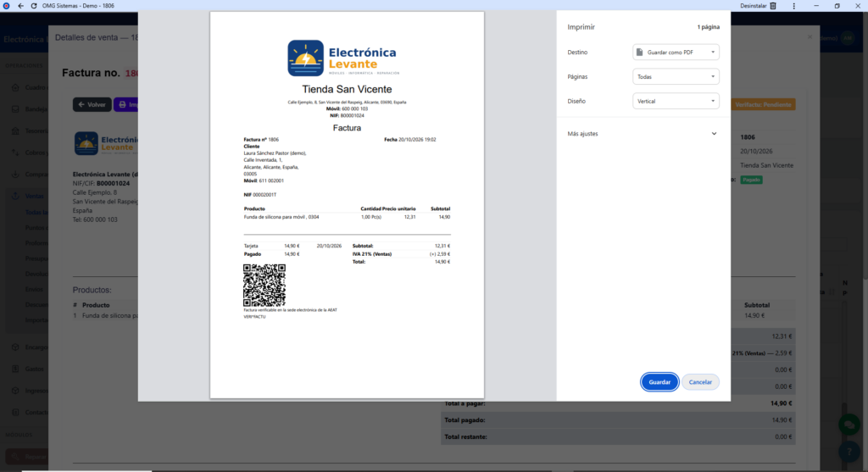Open the help question mark button
The image size is (868, 472).
(x=849, y=452)
